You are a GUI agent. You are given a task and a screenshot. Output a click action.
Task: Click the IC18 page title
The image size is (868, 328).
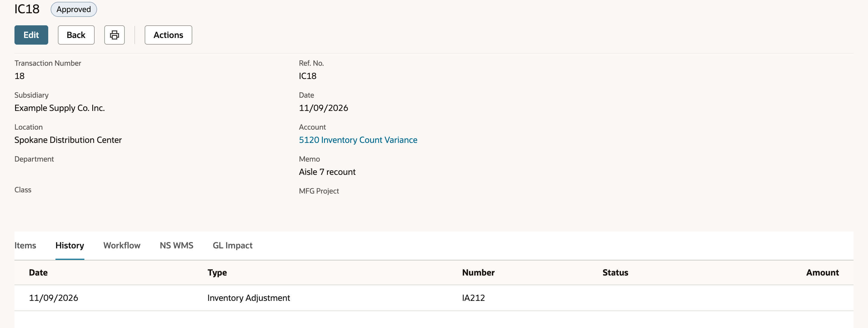(27, 9)
